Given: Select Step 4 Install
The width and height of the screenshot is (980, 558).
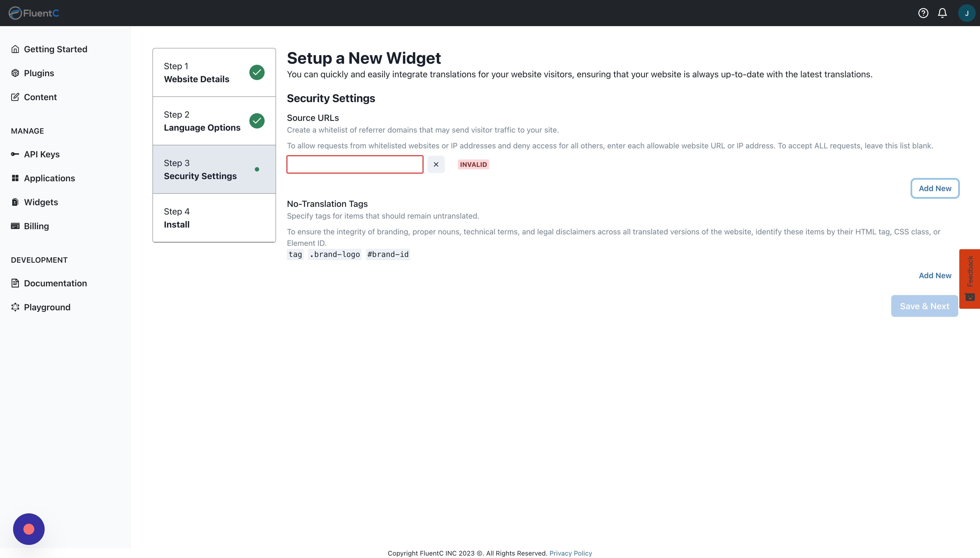Looking at the screenshot, I should 214,218.
